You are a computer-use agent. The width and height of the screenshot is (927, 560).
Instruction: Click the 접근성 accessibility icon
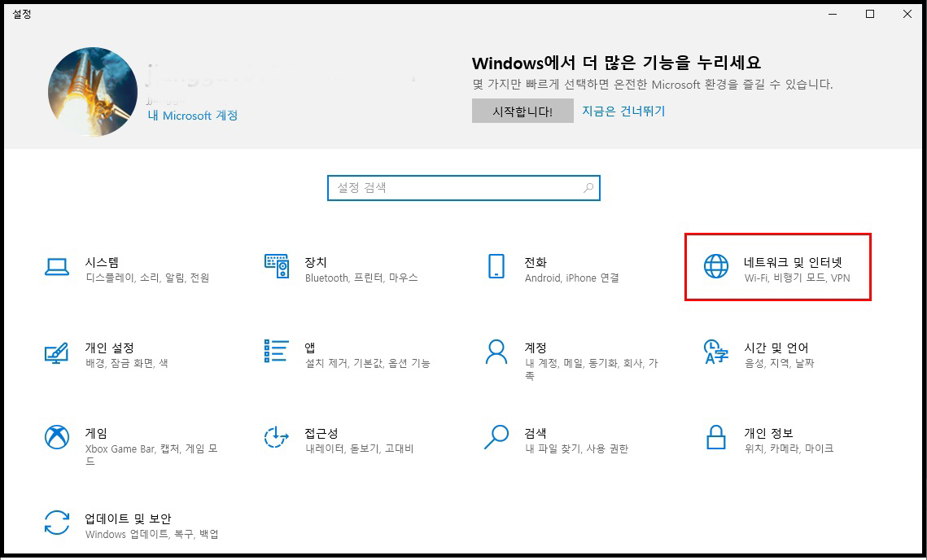[x=276, y=438]
